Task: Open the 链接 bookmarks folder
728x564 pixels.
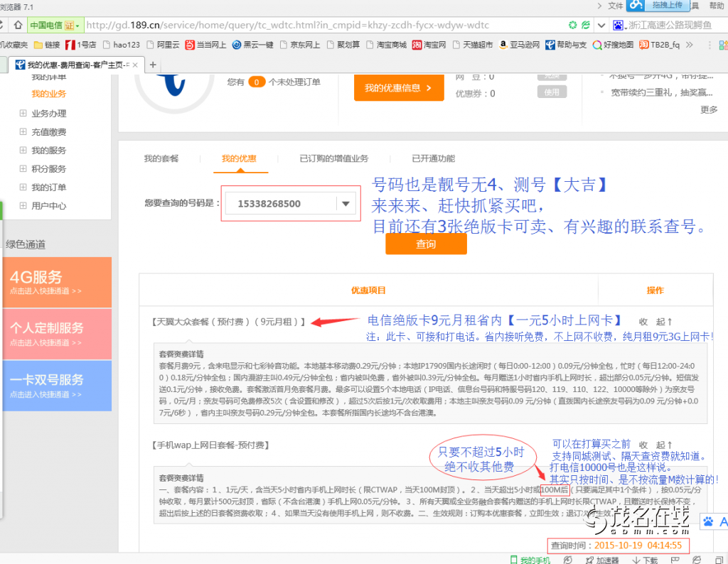Action: [x=48, y=45]
